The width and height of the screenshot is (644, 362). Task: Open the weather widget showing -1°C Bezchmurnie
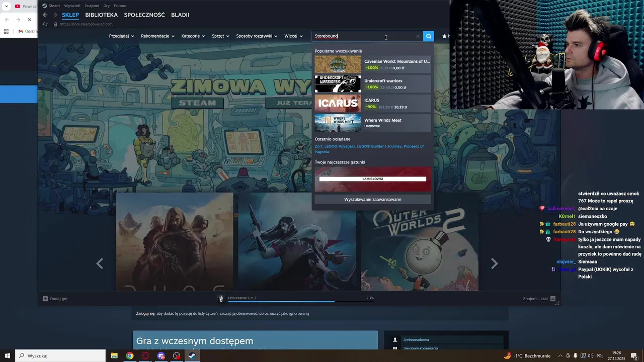tap(528, 355)
